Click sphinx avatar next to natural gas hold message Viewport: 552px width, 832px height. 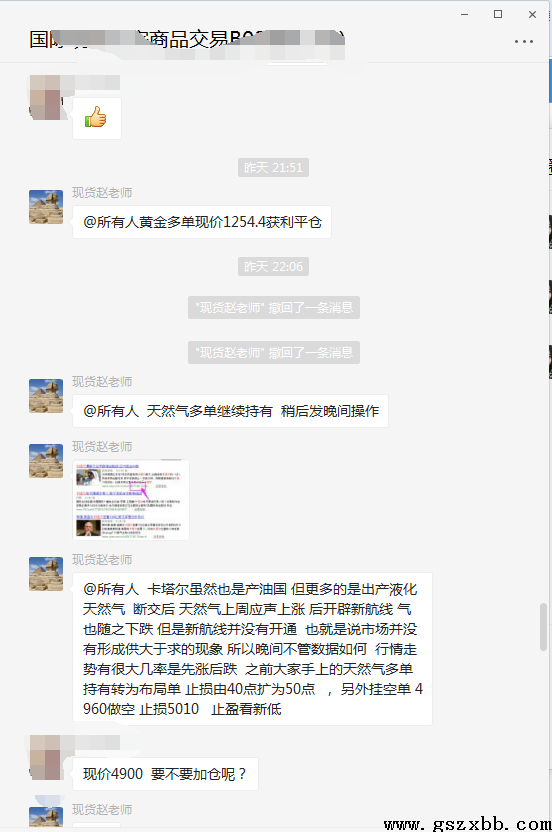[x=46, y=396]
